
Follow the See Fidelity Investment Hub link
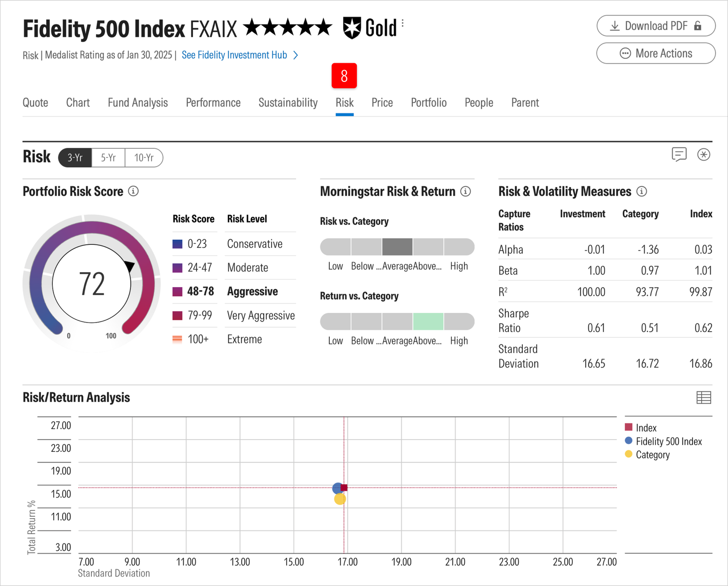(234, 55)
